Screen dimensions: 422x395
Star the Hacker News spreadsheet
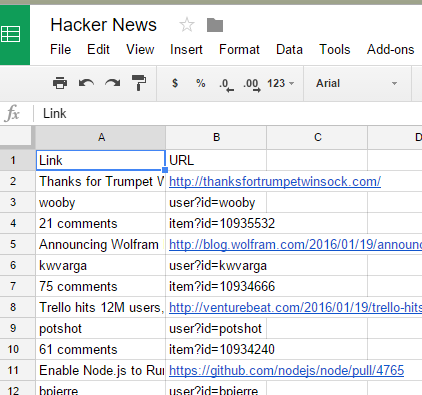(x=187, y=25)
